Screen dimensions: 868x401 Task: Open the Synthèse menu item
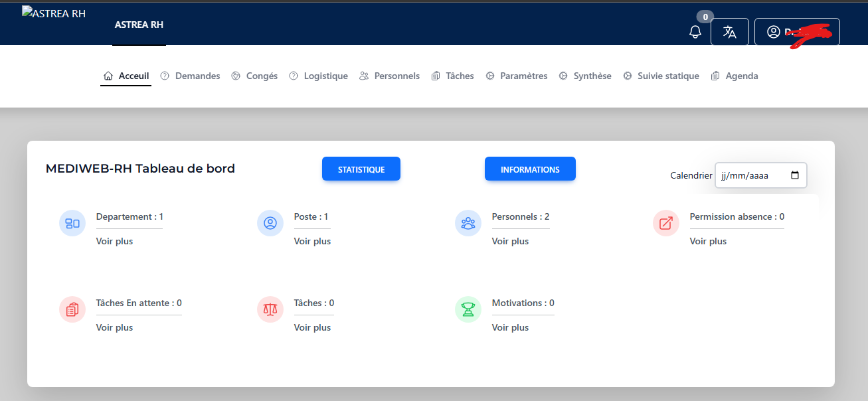click(x=584, y=76)
